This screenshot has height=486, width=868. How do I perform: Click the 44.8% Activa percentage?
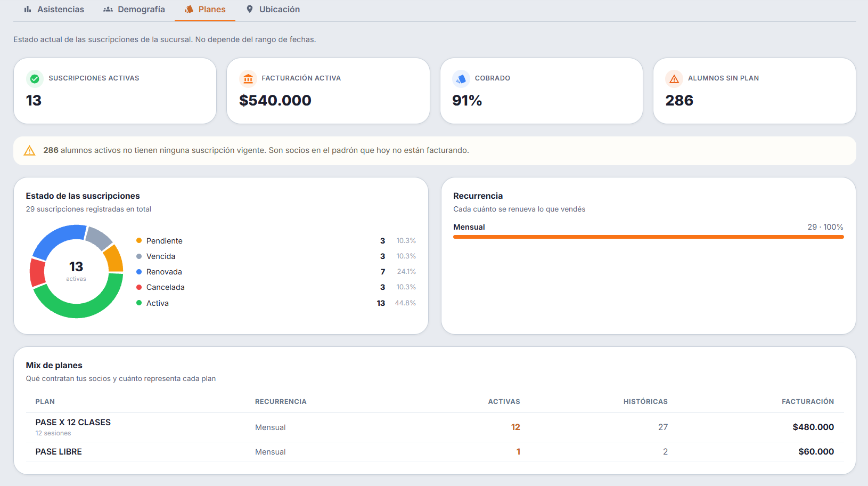405,303
